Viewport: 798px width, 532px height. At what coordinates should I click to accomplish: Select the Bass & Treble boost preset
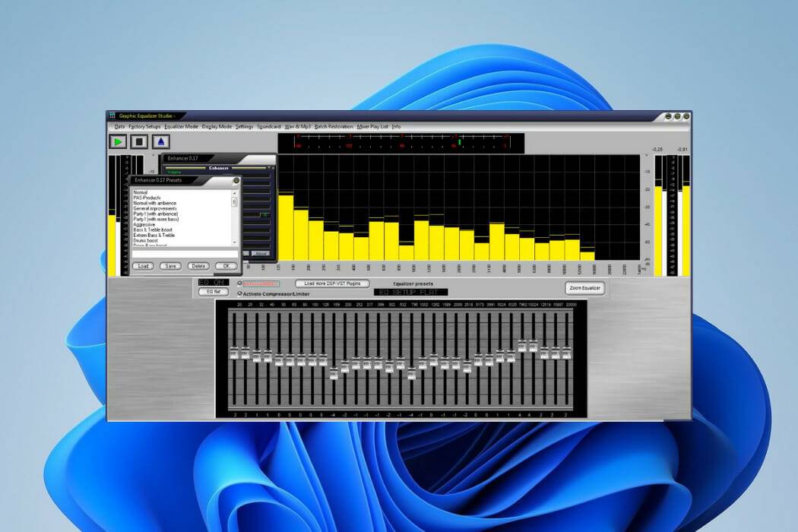pyautogui.click(x=154, y=230)
